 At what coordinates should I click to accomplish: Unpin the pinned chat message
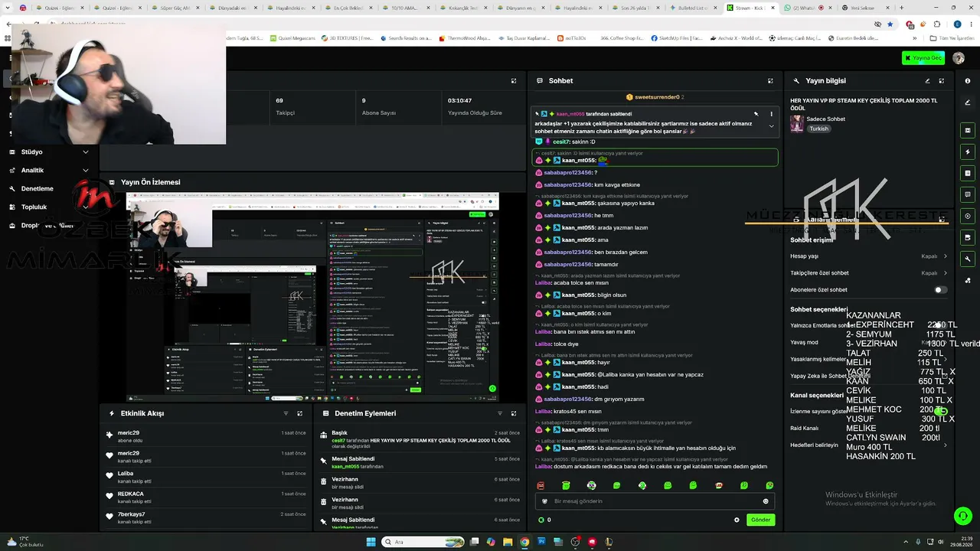point(756,114)
